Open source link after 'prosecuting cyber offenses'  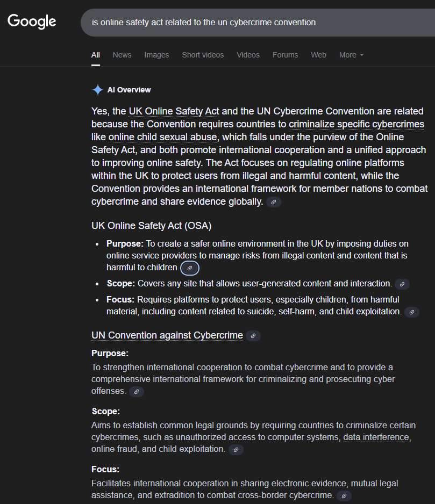coord(137,392)
